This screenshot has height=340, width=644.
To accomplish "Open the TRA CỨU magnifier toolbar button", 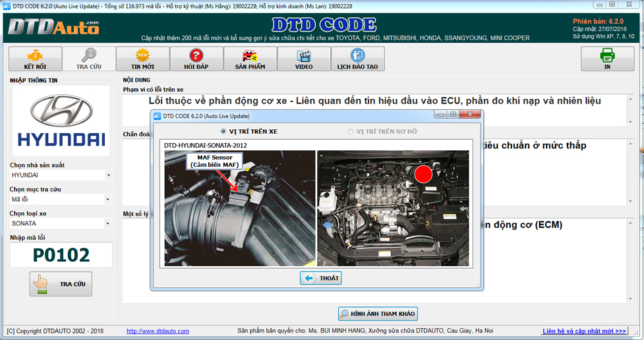I will tap(89, 59).
